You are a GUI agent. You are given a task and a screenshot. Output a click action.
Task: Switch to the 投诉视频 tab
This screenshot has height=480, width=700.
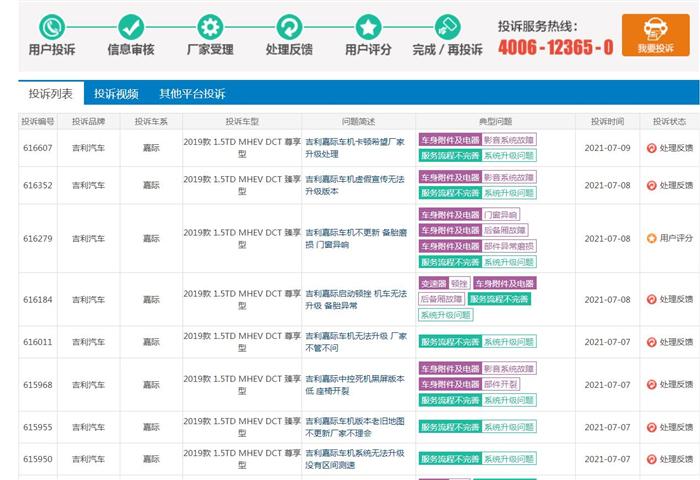point(116,93)
